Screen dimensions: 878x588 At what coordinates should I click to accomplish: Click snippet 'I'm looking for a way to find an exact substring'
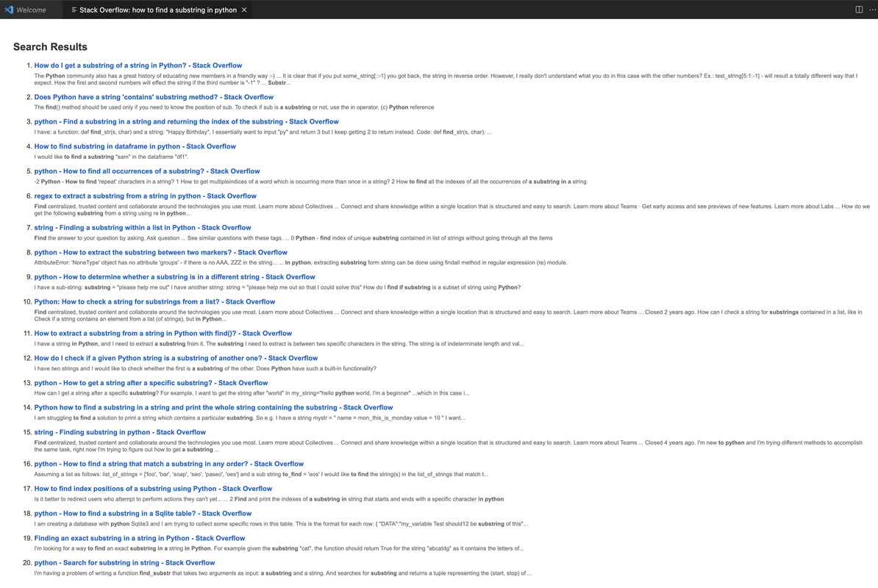(279, 549)
